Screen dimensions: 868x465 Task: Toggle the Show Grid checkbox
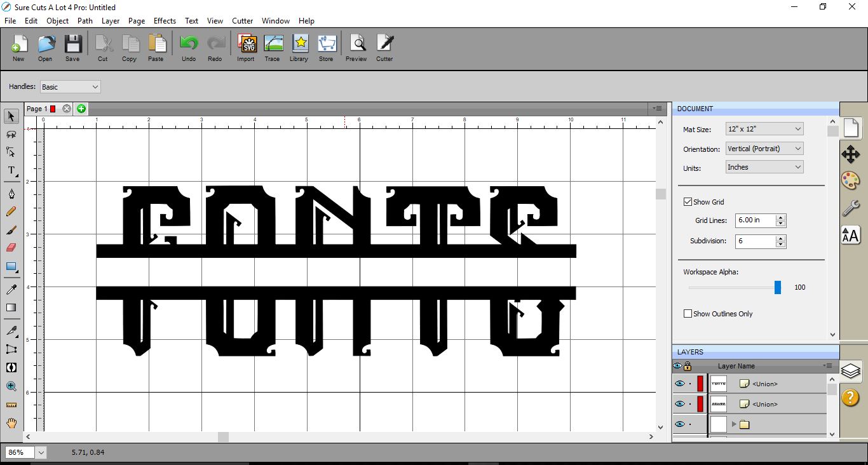point(688,202)
